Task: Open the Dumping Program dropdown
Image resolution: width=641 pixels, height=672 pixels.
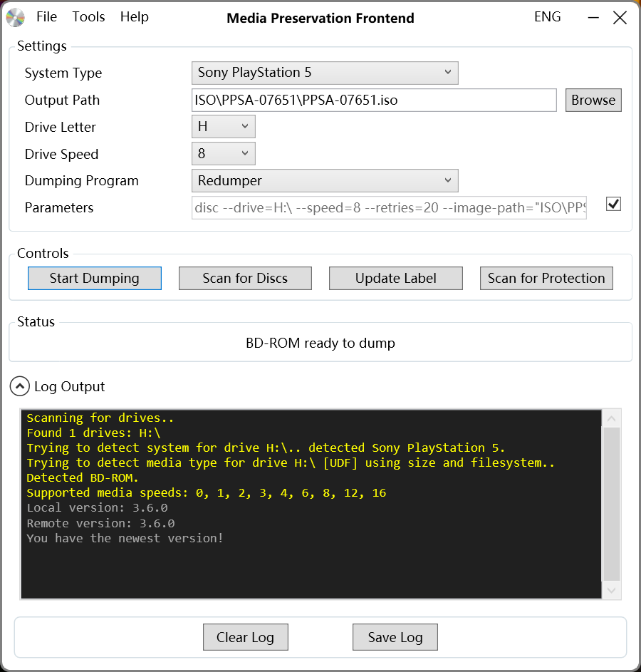Action: pyautogui.click(x=325, y=180)
